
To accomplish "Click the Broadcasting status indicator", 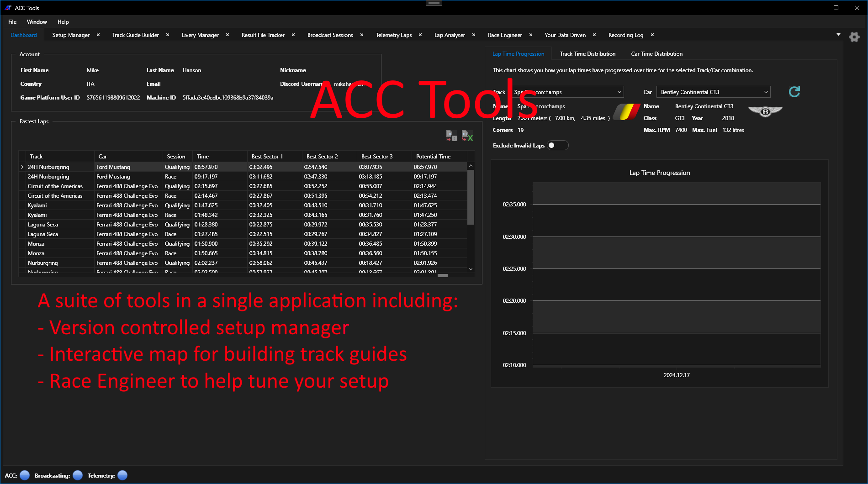I will [x=78, y=475].
